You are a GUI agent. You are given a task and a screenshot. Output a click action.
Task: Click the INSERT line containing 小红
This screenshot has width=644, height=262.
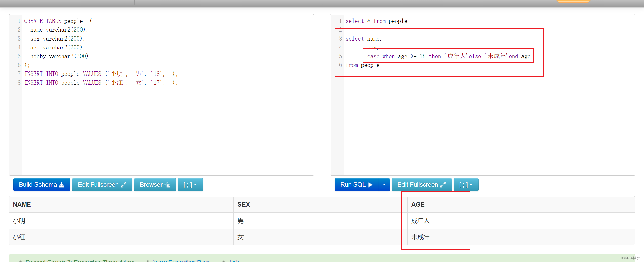[x=101, y=83]
